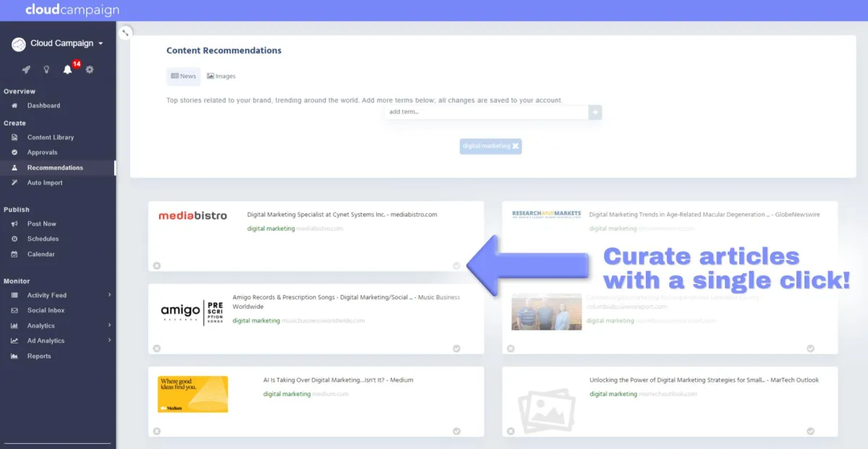Open the AI Is Taking Over article
The image size is (868, 449).
(339, 380)
